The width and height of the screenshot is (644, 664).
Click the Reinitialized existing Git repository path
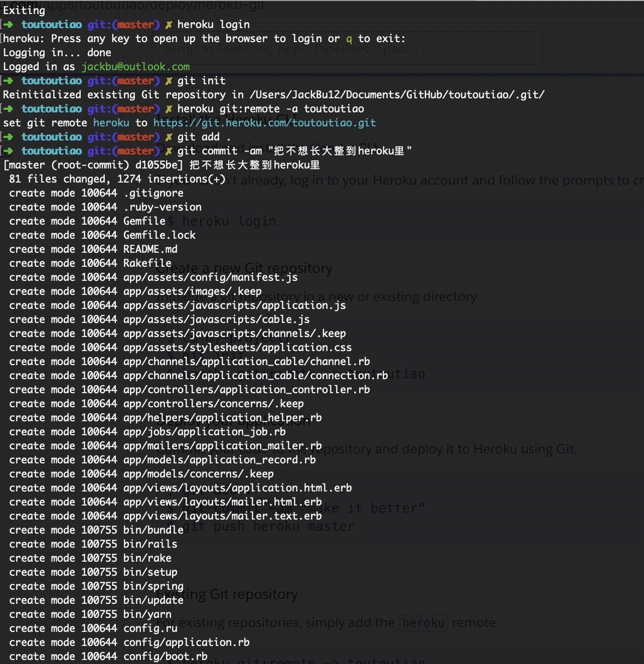pos(397,95)
